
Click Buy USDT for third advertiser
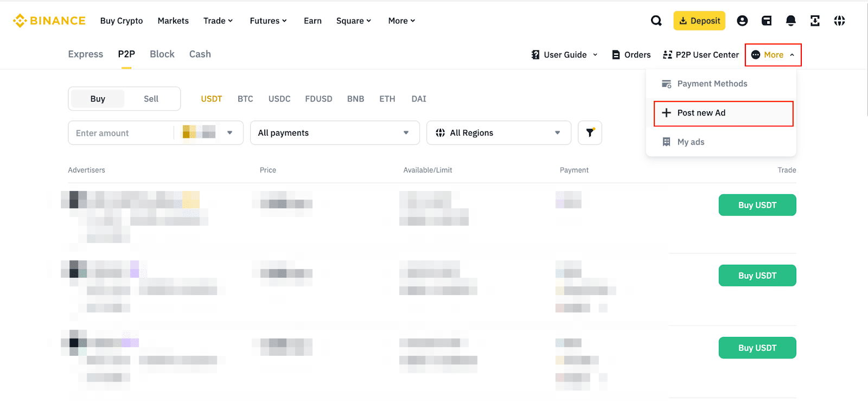(x=757, y=348)
